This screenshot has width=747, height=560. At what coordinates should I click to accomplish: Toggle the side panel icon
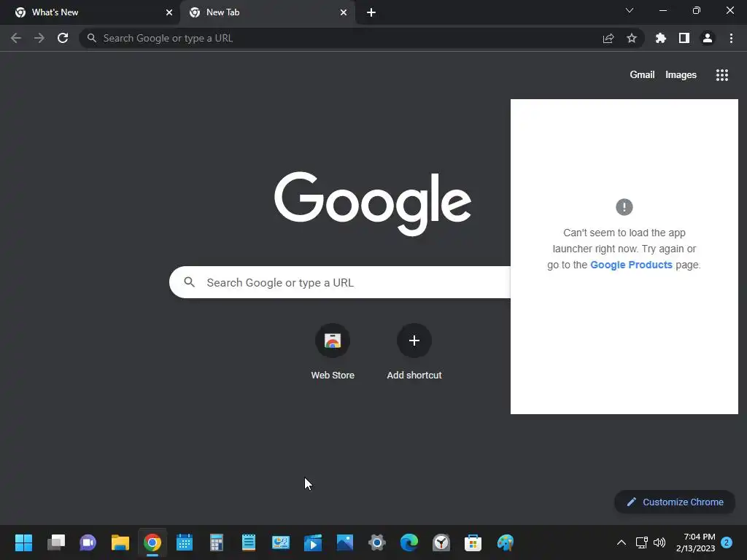click(684, 38)
